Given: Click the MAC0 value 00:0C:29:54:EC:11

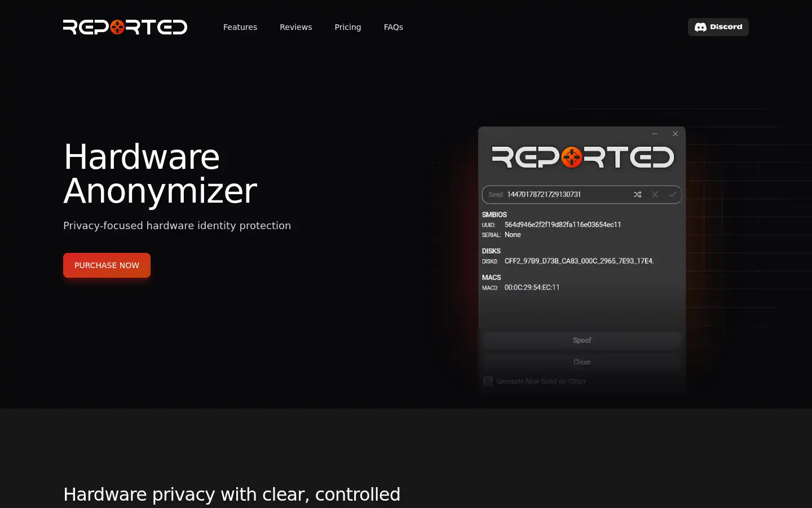Looking at the screenshot, I should 532,288.
